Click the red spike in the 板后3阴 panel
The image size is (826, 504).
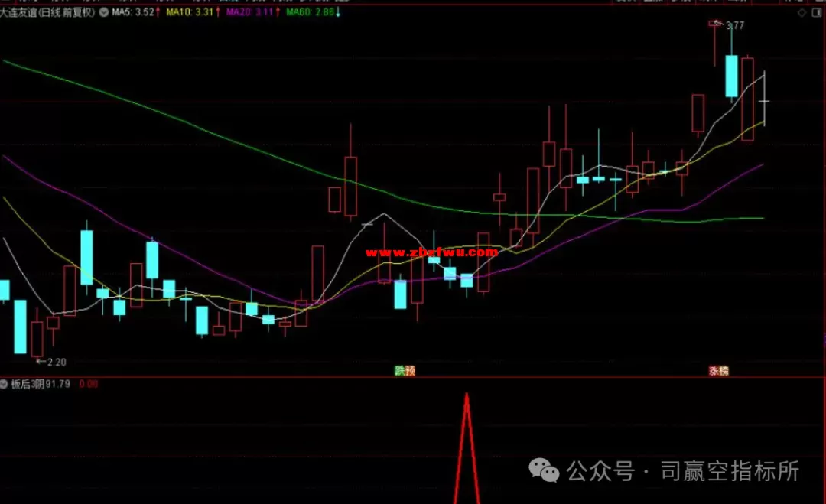point(467,447)
